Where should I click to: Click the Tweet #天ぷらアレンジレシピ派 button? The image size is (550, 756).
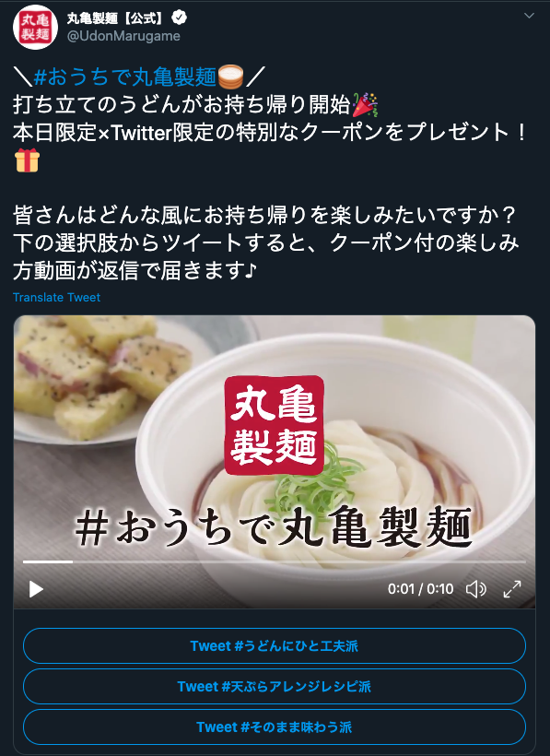click(275, 687)
